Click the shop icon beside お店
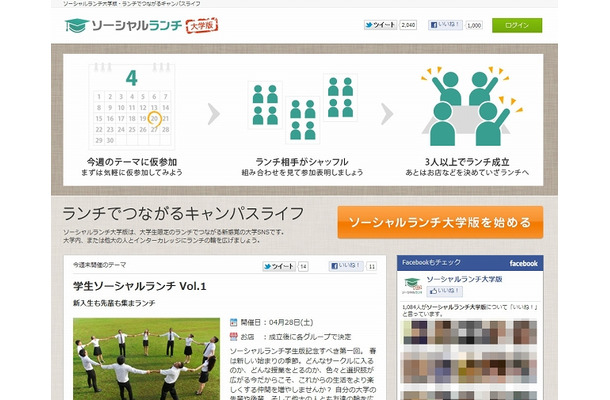This screenshot has width=610, height=400. coord(233,337)
